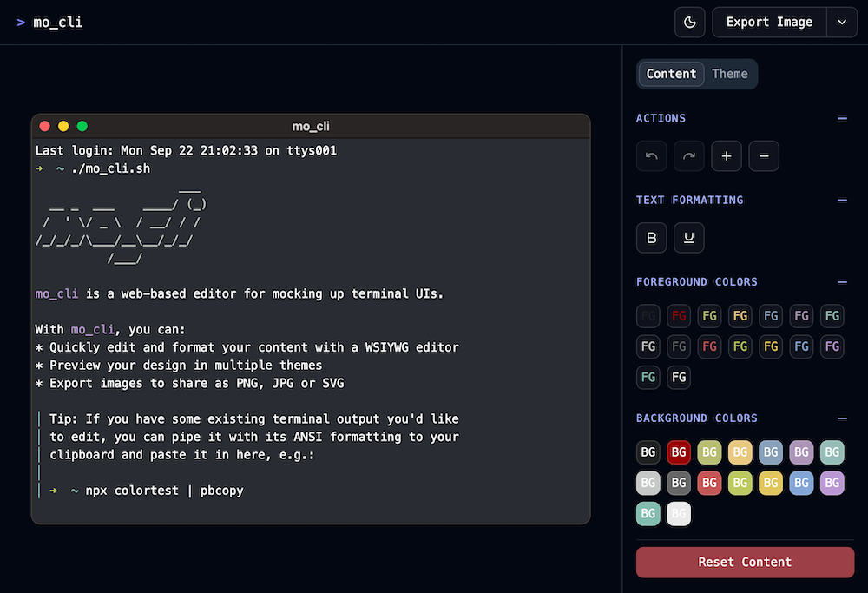Image resolution: width=868 pixels, height=593 pixels.
Task: Select the Content tab
Action: (671, 74)
